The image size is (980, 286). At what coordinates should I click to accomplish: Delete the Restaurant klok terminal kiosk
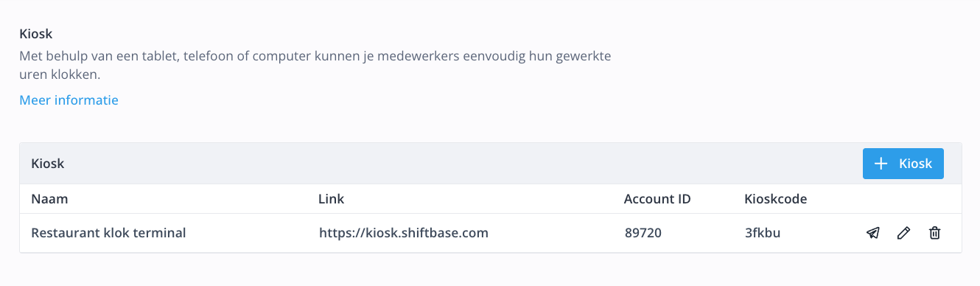[x=934, y=234]
